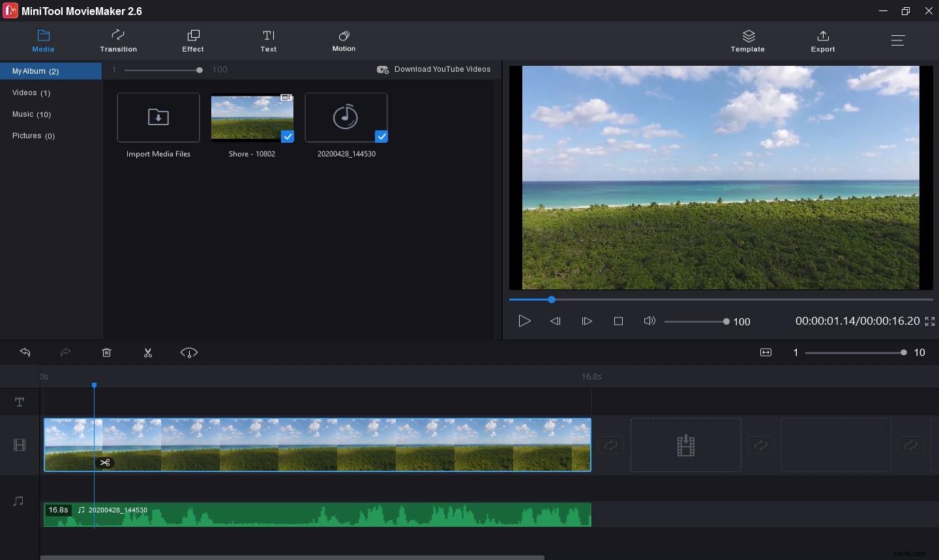
Task: Toggle checkmark on 20200428_144530 audio
Action: pyautogui.click(x=381, y=136)
